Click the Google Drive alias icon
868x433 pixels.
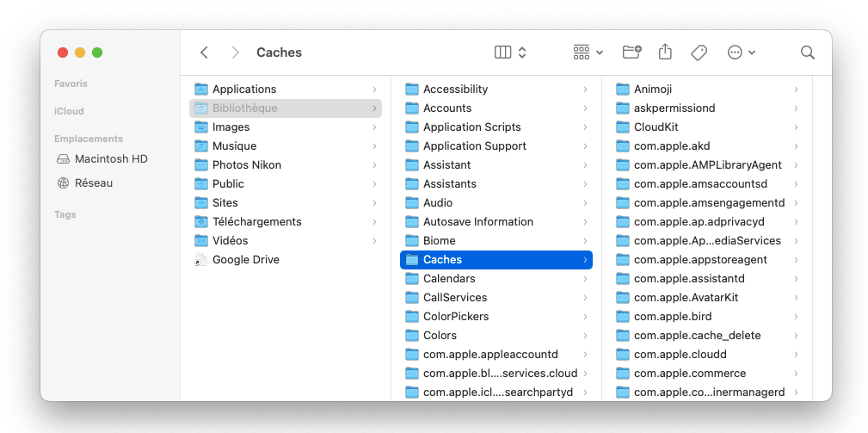point(201,260)
